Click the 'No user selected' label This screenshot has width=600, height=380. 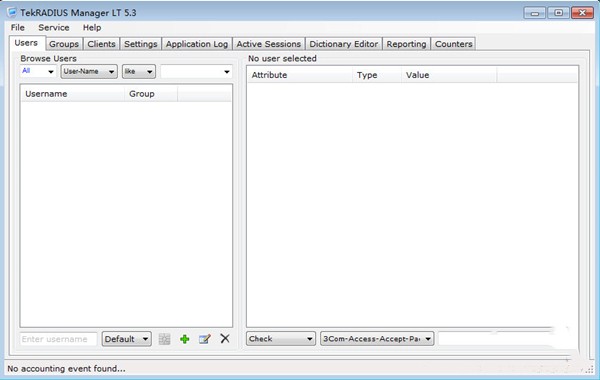click(x=282, y=59)
